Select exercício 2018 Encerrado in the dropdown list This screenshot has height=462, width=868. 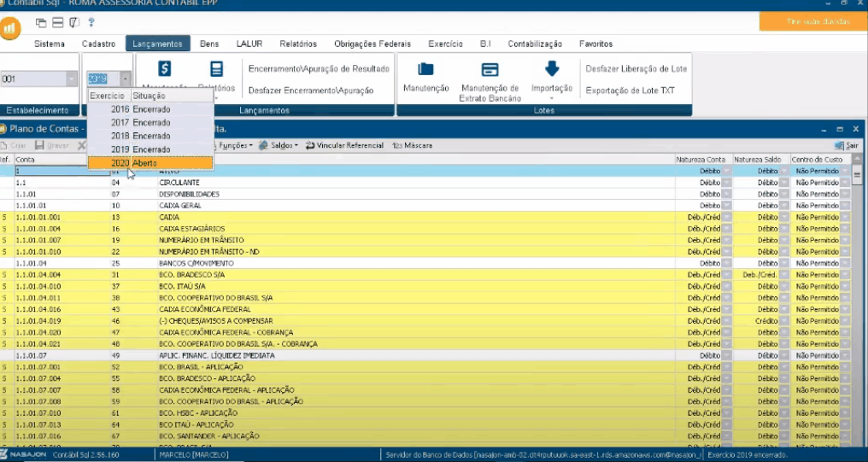pyautogui.click(x=150, y=136)
